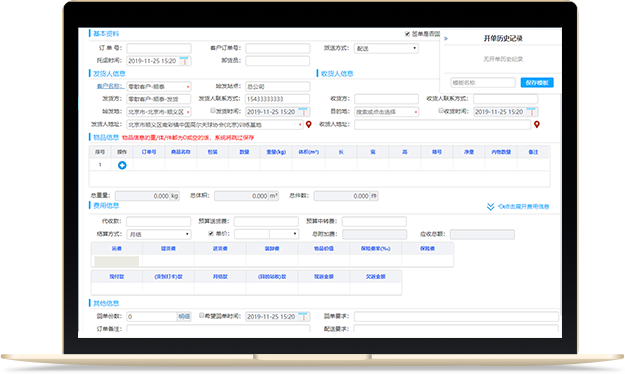Open the 始发地 region selector
This screenshot has width=625, height=374.
click(x=159, y=112)
